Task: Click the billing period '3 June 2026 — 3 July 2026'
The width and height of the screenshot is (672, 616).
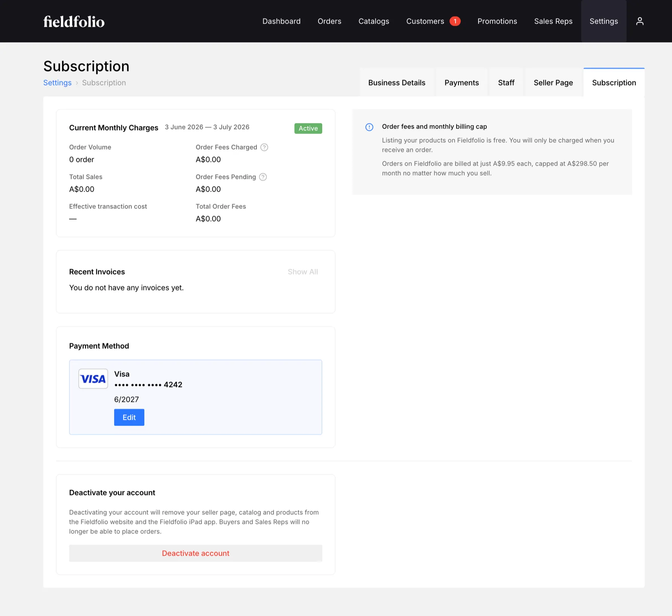Action: pos(207,127)
